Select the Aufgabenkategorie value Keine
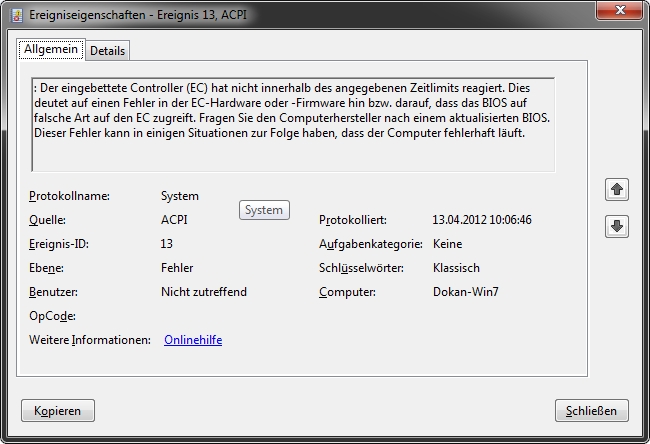The width and height of the screenshot is (650, 444). point(447,244)
